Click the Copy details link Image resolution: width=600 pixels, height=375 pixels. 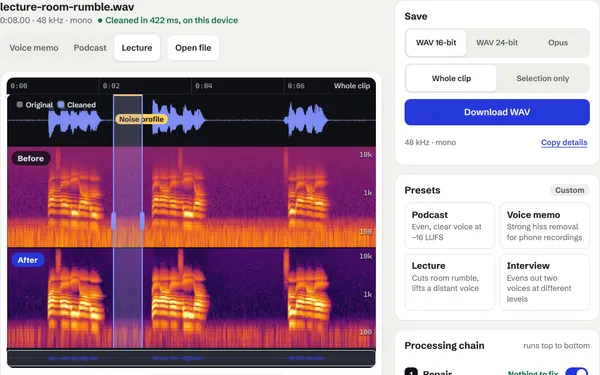564,142
